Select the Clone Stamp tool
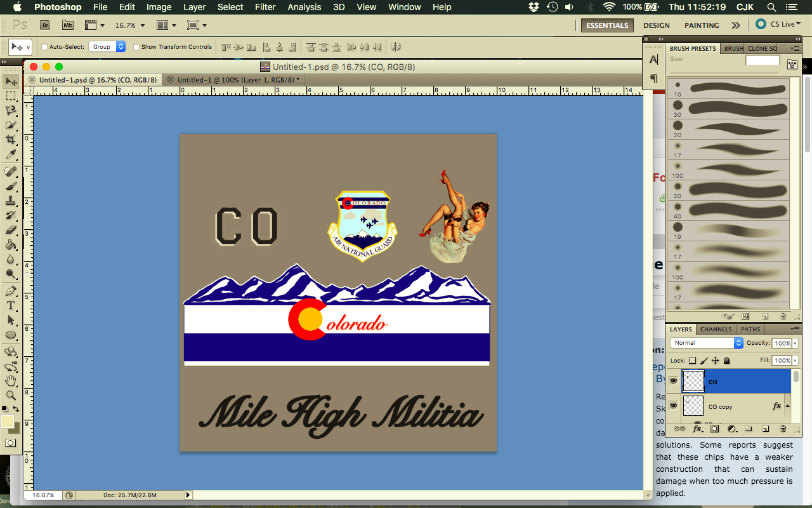This screenshot has width=812, height=508. pos(11,201)
